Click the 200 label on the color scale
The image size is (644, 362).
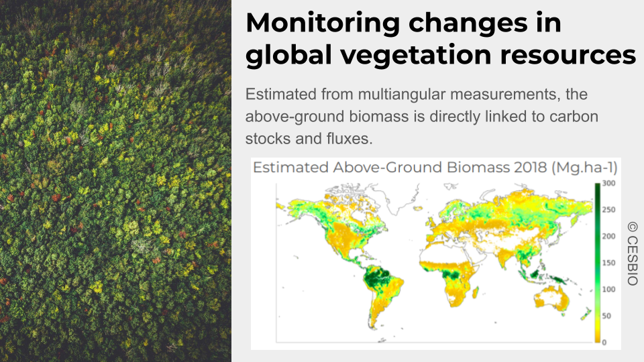tap(608, 236)
